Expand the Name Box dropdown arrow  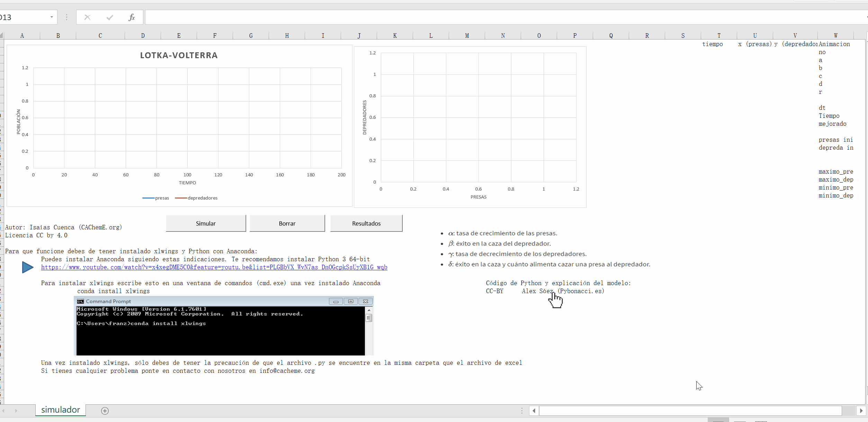[x=52, y=17]
